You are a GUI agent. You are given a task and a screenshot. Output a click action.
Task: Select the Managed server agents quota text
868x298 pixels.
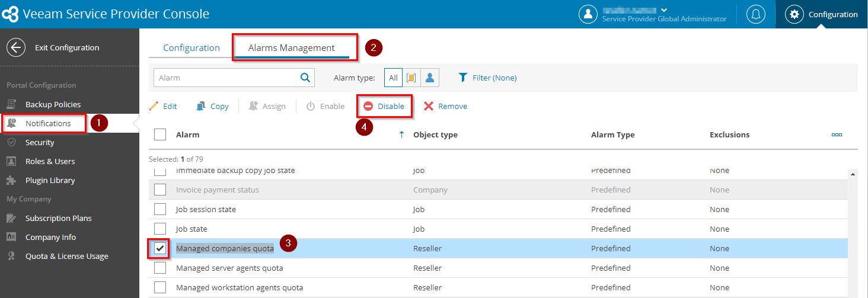229,268
